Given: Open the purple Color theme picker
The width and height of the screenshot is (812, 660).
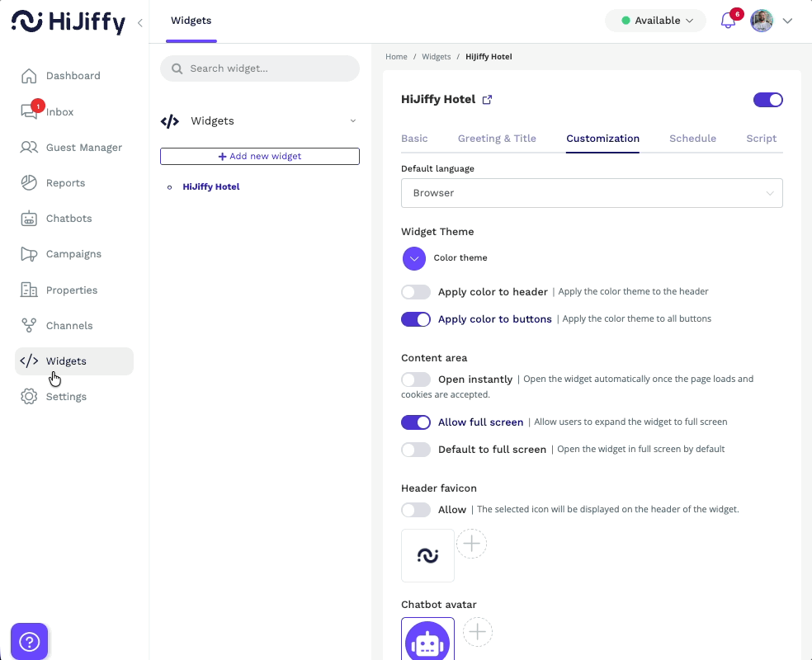Looking at the screenshot, I should click(414, 258).
